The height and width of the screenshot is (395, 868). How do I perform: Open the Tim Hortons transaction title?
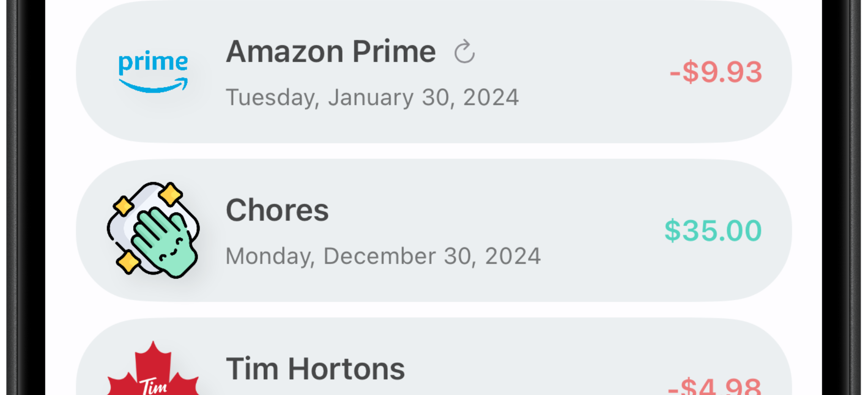click(x=315, y=369)
